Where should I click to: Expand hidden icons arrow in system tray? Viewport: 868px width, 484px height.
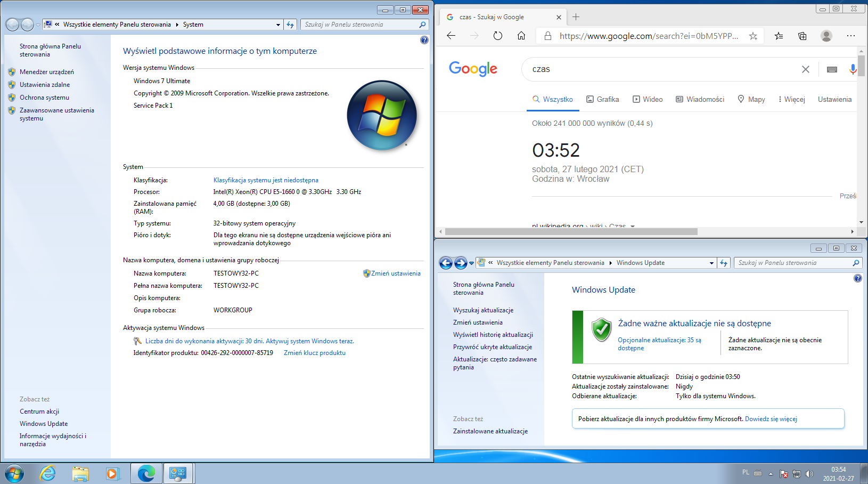(771, 473)
